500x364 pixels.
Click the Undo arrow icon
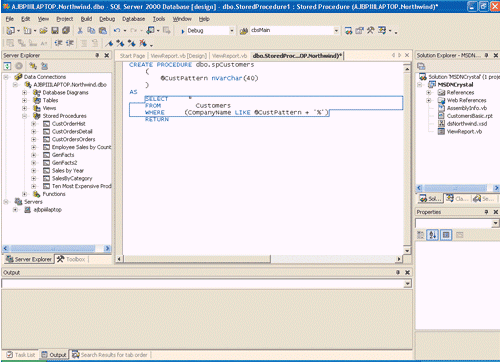point(117,31)
